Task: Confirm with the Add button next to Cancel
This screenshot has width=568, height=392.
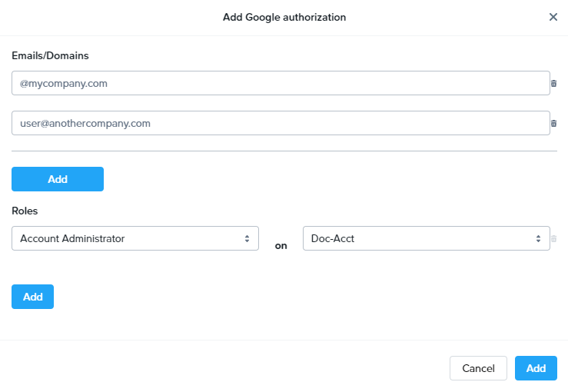Action: click(536, 368)
